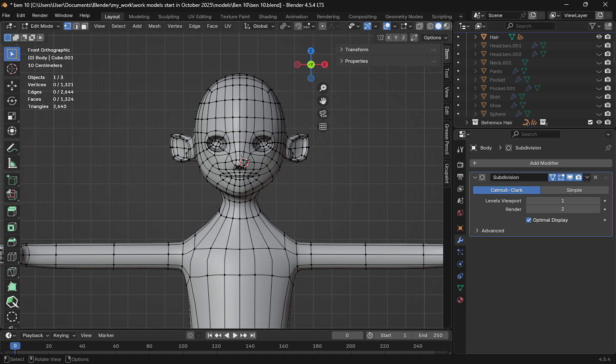The width and height of the screenshot is (616, 364).
Task: Choose the Bevel tool
Action: click(12, 242)
